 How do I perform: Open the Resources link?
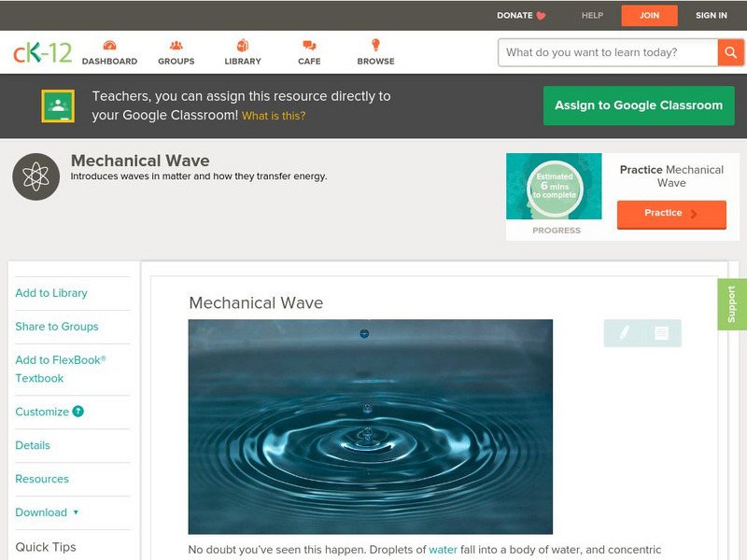pos(42,479)
